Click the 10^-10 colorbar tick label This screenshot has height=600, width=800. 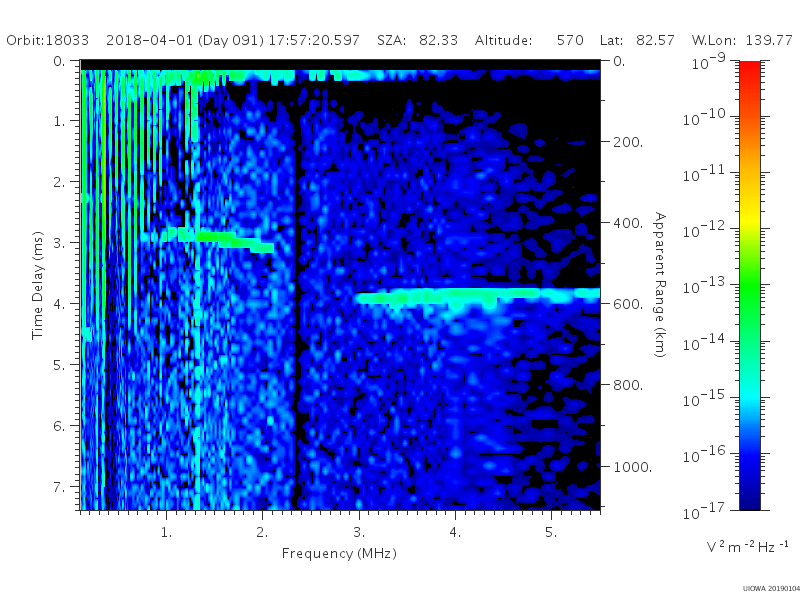tap(704, 118)
